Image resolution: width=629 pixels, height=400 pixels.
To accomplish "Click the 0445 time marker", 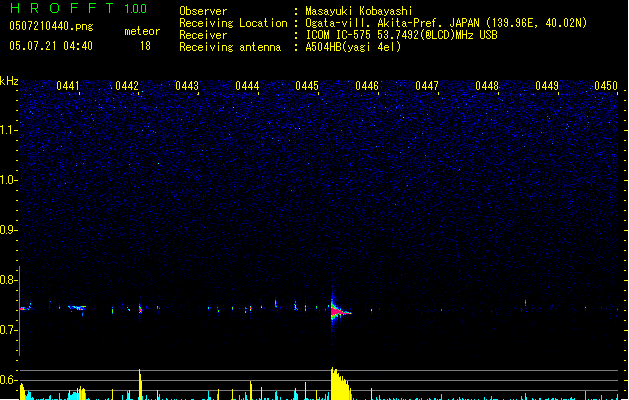I will pos(307,86).
